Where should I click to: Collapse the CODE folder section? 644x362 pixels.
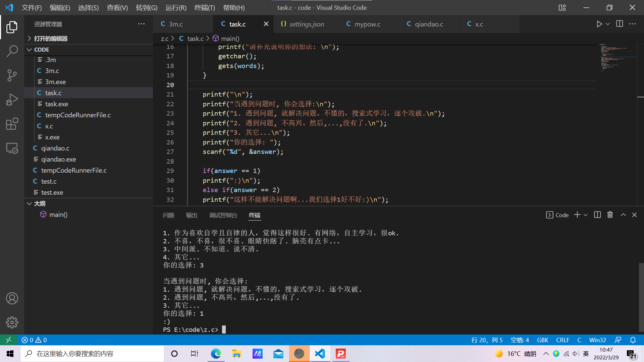[89, 50]
